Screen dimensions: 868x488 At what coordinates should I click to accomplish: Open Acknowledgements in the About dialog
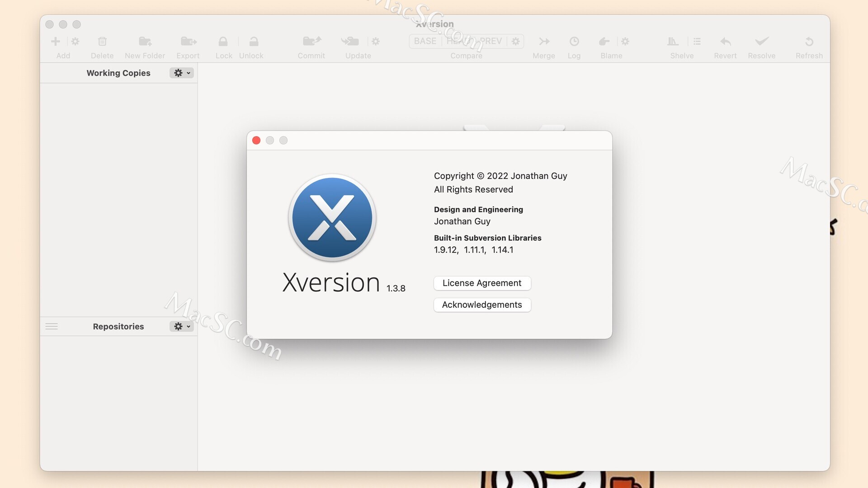(x=482, y=305)
